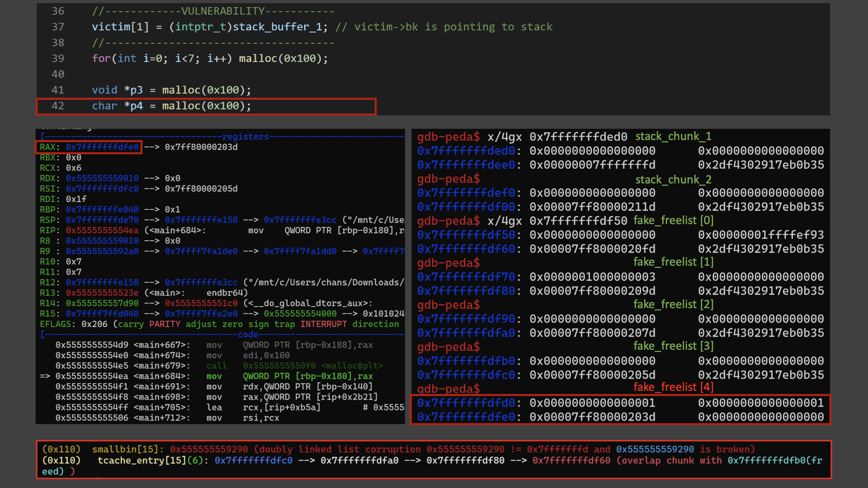Click the for loop malloc line 39
868x488 pixels.
pos(210,58)
